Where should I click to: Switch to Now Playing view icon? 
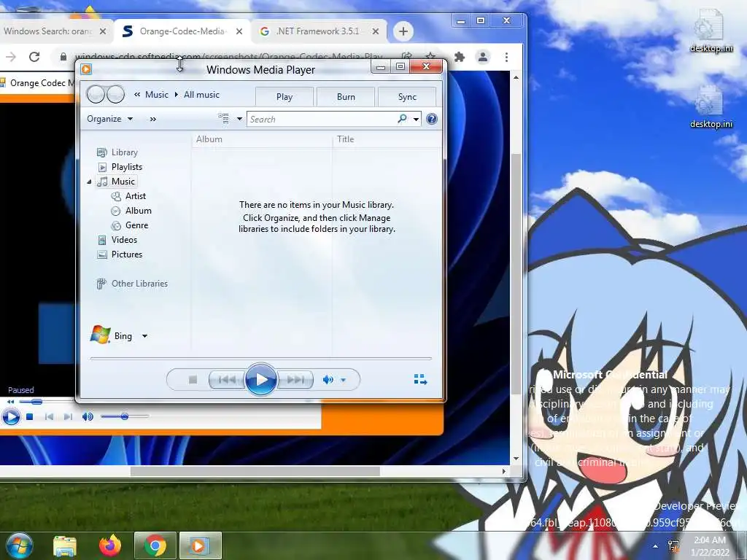[420, 379]
